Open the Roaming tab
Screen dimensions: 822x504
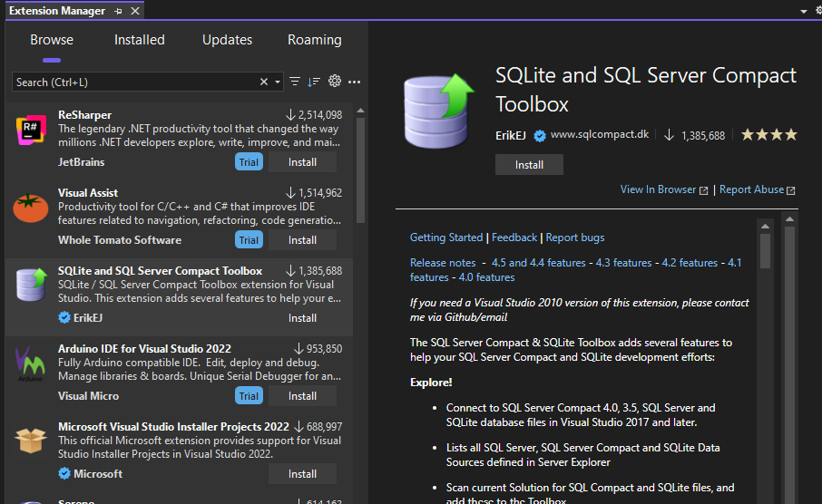click(314, 40)
